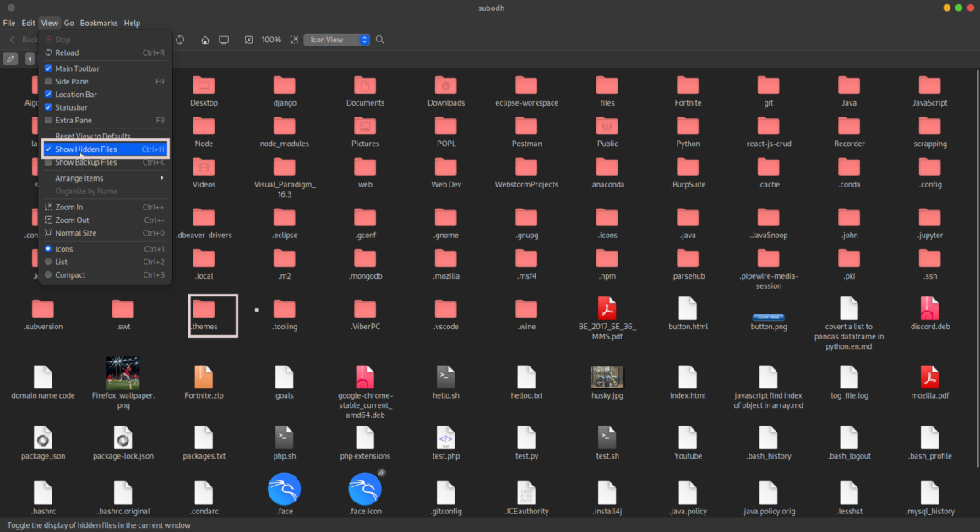
Task: Click the 100% zoom level control
Action: coord(271,39)
